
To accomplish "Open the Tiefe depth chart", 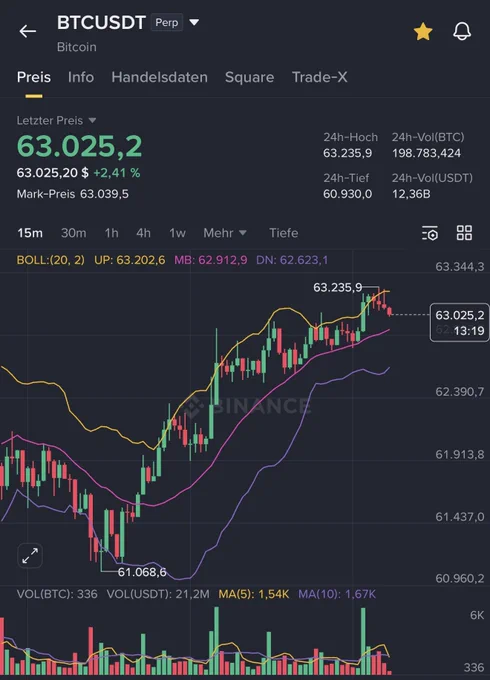I will coord(283,233).
